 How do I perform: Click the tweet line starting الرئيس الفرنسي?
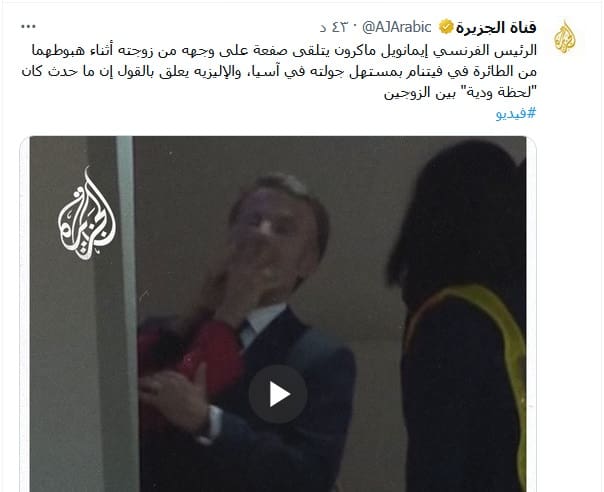coord(284,50)
